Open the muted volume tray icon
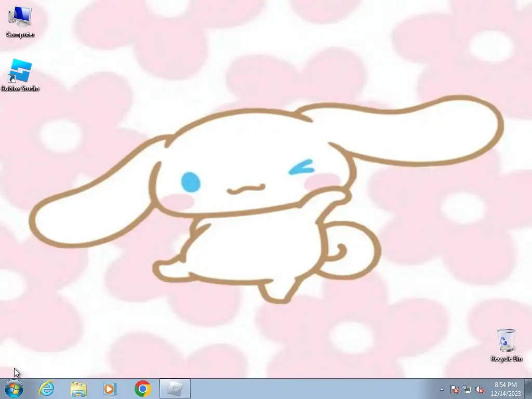The width and height of the screenshot is (532, 399). coord(480,389)
